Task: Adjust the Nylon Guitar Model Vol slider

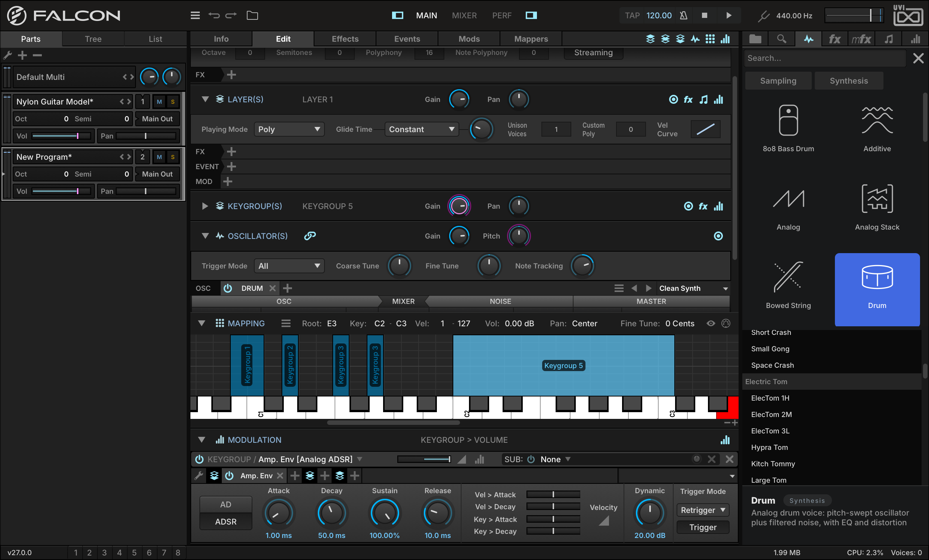Action: click(x=62, y=136)
